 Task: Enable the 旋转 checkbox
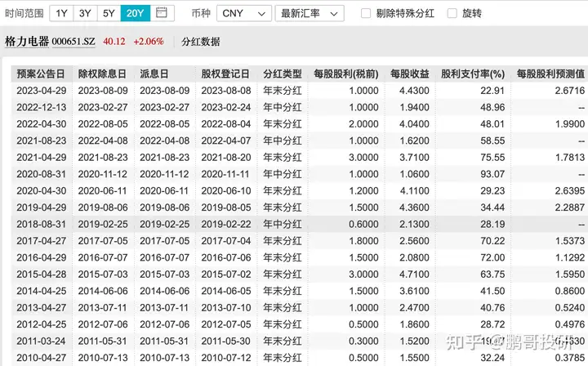pyautogui.click(x=452, y=14)
